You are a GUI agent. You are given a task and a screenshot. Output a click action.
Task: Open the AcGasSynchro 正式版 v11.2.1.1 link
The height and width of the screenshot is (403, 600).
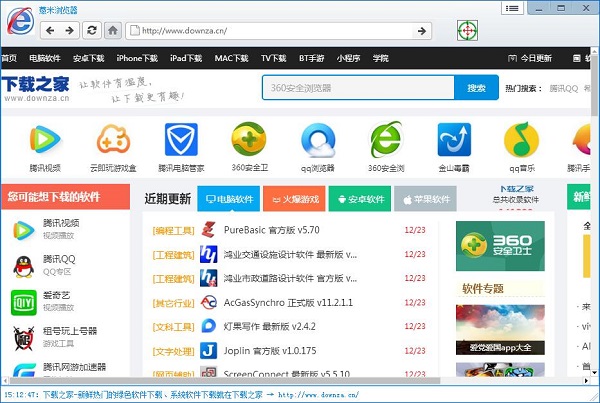[288, 302]
